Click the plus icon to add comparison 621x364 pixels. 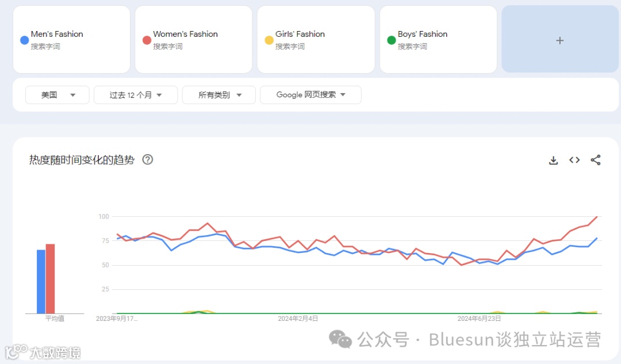pos(559,40)
